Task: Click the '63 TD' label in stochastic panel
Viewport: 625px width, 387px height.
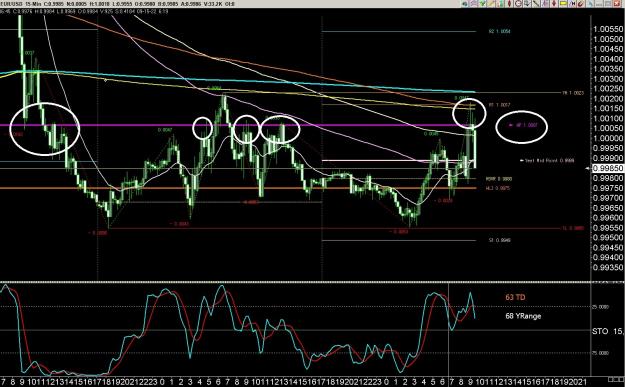Action: pyautogui.click(x=515, y=297)
